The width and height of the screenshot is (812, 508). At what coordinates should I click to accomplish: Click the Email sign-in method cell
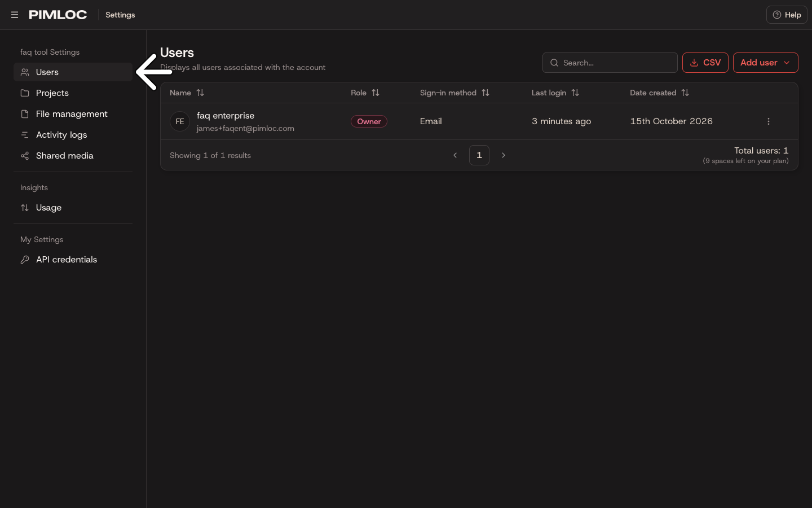click(431, 121)
